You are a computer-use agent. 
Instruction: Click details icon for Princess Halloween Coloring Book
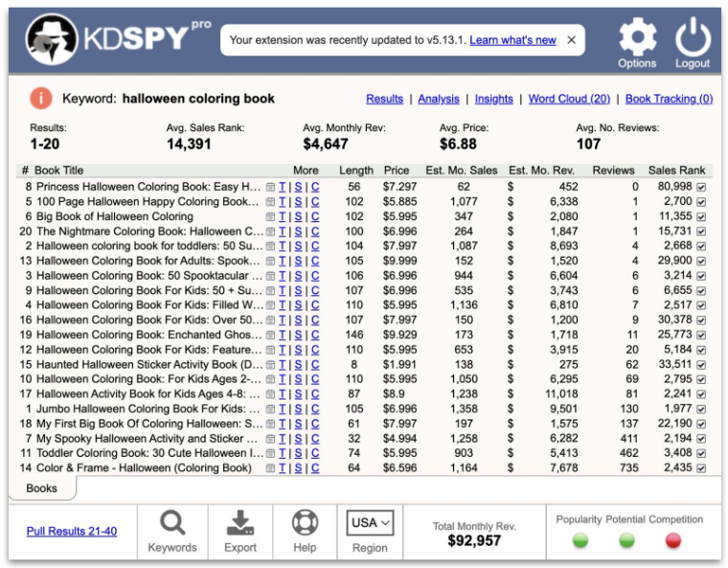click(x=270, y=187)
